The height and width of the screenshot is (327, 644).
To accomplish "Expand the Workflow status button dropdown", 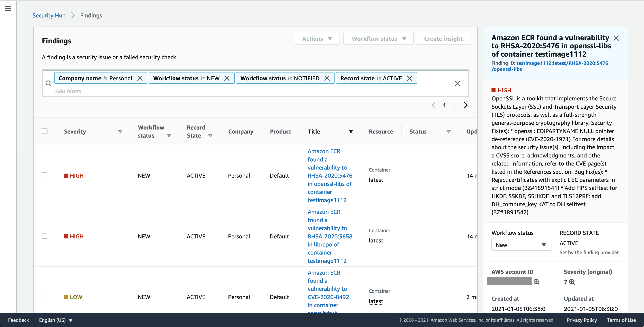I will click(x=378, y=39).
